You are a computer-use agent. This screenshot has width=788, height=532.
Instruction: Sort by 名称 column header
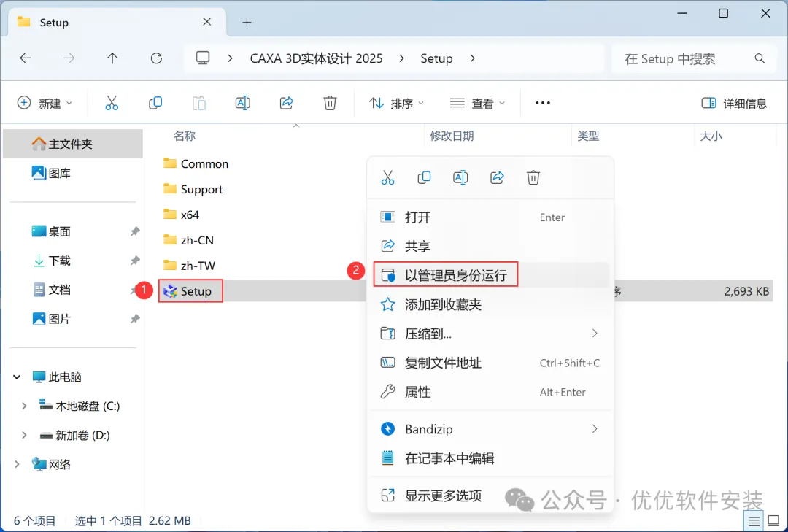click(x=185, y=136)
